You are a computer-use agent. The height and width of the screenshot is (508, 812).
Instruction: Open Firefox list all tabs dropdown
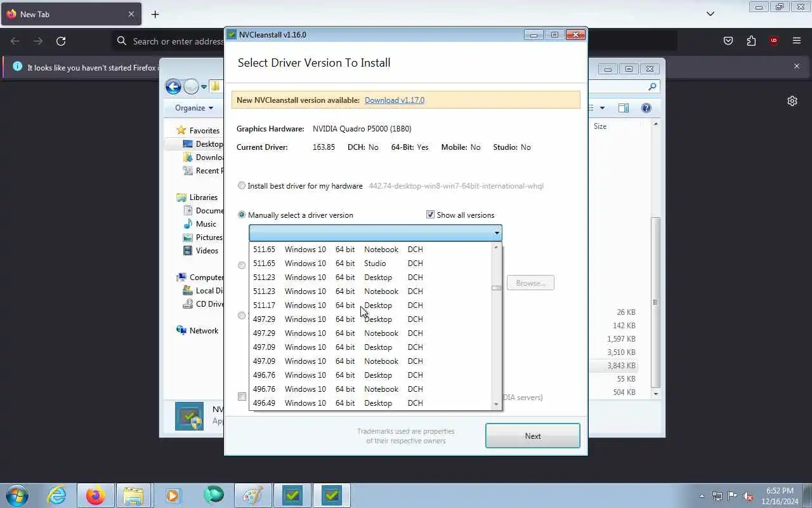pos(710,14)
